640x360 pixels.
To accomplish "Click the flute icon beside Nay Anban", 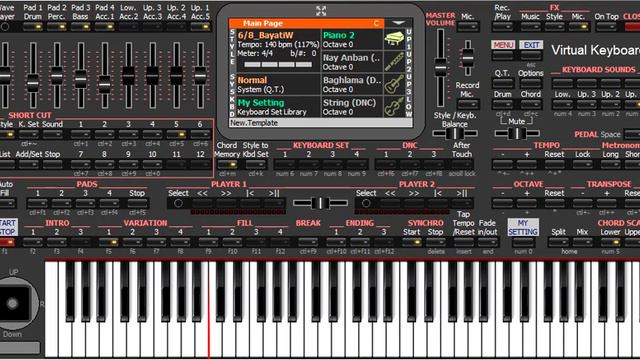I will [x=394, y=62].
